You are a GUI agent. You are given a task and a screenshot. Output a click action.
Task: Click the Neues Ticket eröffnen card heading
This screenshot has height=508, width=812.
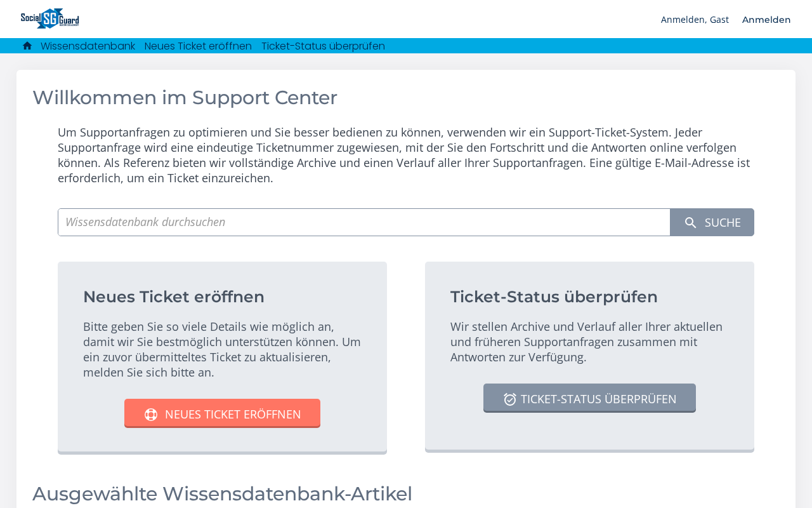[174, 297]
